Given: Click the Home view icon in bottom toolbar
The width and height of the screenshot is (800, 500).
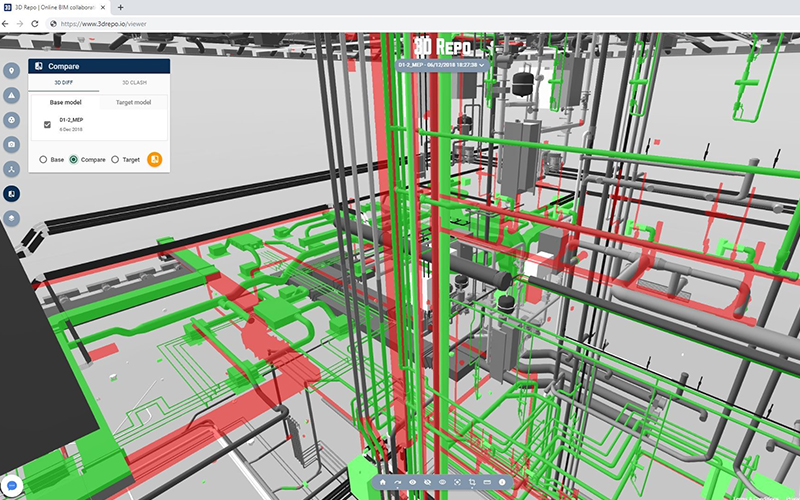Looking at the screenshot, I should [x=382, y=482].
